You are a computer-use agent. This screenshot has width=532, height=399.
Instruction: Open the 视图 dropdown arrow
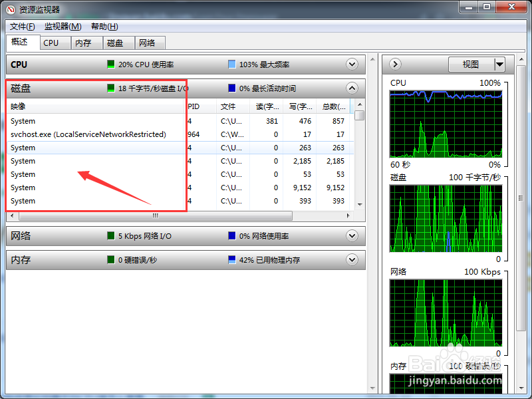(499, 64)
